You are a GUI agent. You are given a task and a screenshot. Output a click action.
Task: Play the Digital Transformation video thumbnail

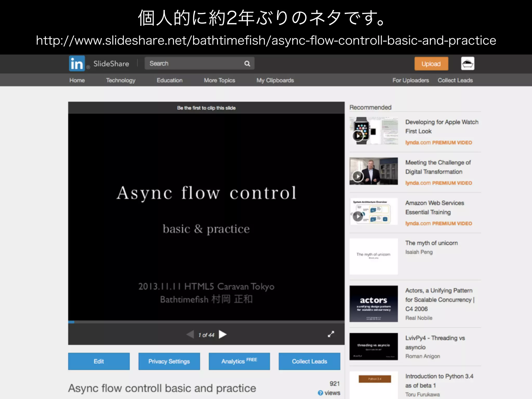374,171
